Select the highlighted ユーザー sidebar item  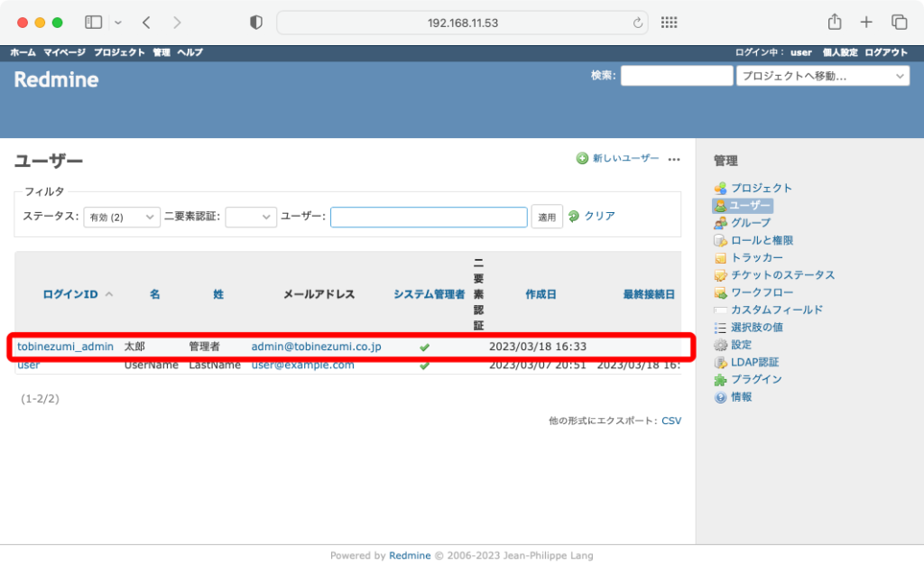click(x=743, y=206)
